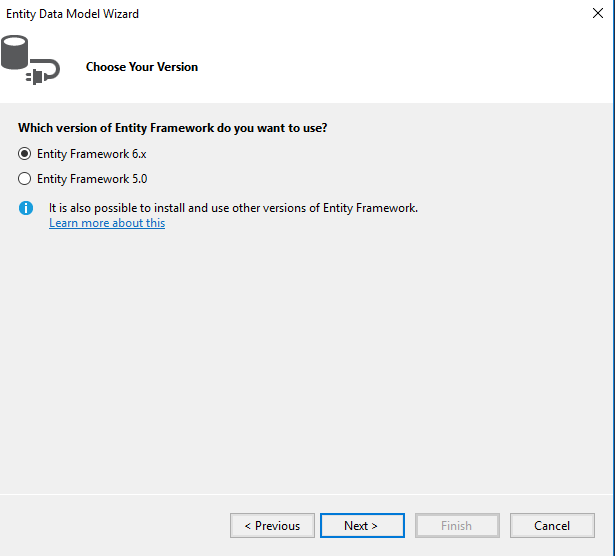Click the 'It is also possible to install' info text
615x556 pixels.
[233, 208]
